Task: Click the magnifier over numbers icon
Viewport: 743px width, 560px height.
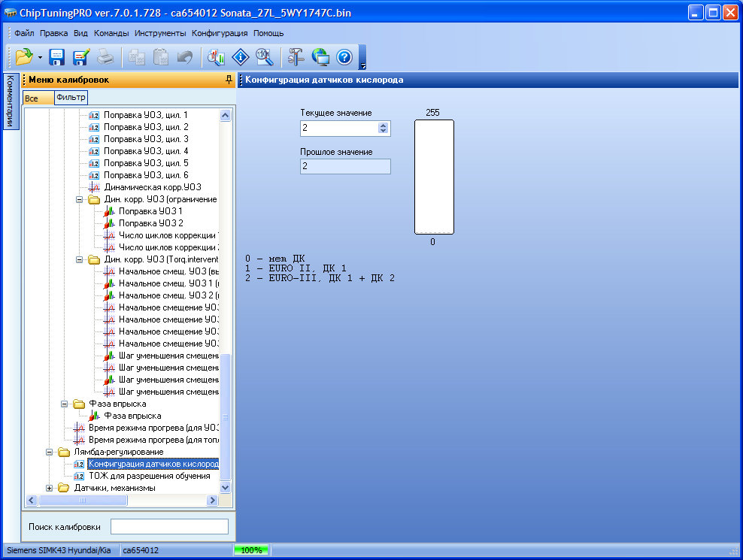Action: coord(263,57)
